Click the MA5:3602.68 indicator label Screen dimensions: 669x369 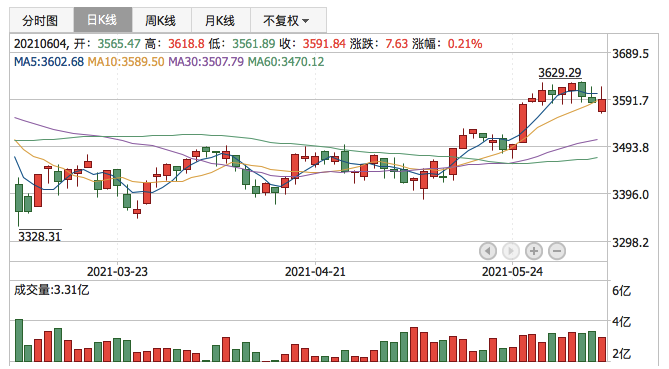pyautogui.click(x=49, y=62)
